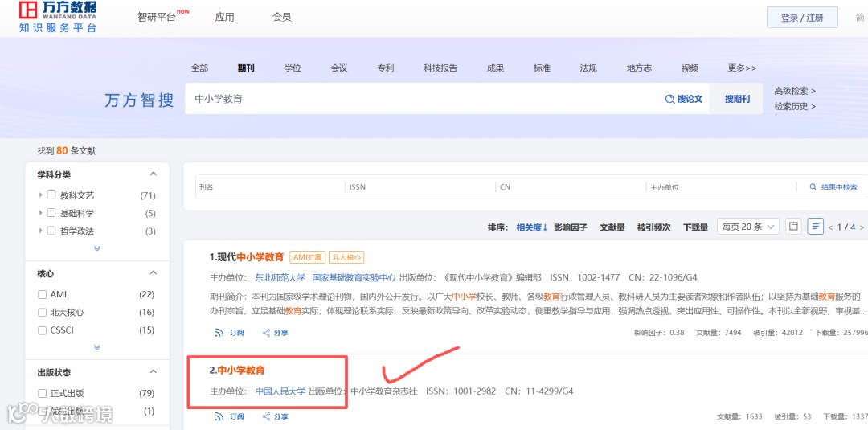Switch to grid view layout icon
The height and width of the screenshot is (430, 868).
click(793, 227)
